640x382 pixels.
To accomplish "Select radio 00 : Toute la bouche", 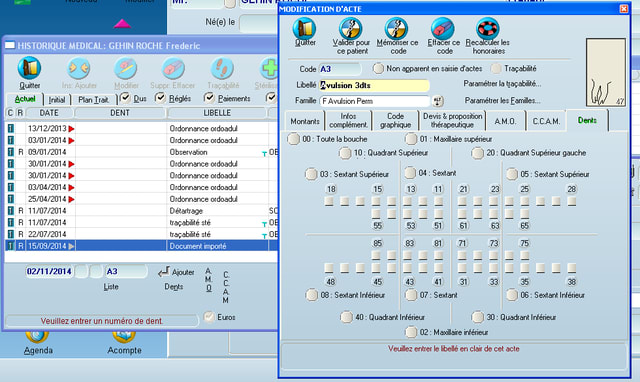I will point(293,139).
